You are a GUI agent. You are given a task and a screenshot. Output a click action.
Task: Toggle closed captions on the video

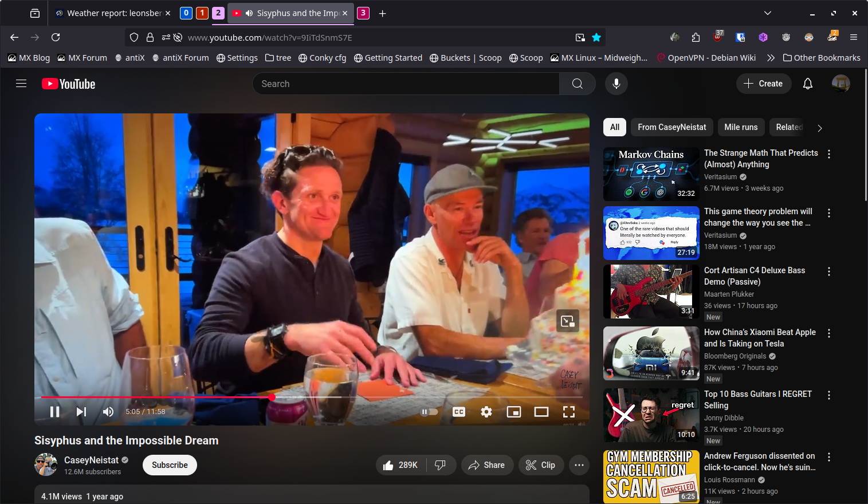coord(459,412)
